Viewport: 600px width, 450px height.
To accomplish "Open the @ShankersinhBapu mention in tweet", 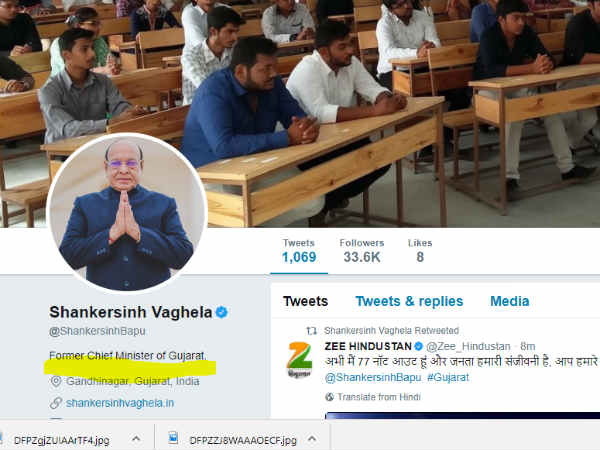I will (x=373, y=377).
